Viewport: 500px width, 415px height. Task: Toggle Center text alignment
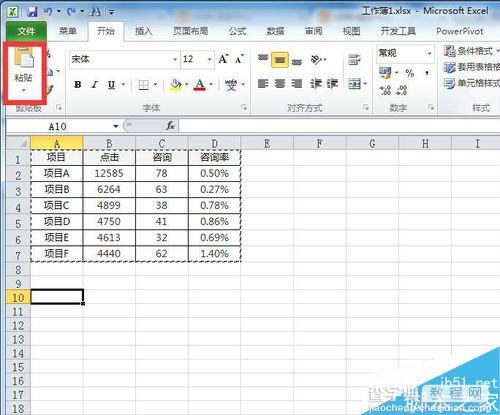coord(280,83)
